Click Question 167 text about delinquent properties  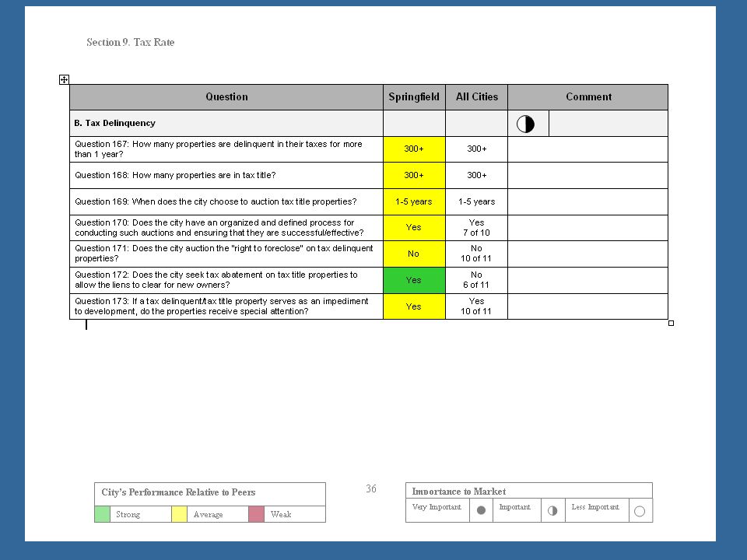click(x=218, y=149)
